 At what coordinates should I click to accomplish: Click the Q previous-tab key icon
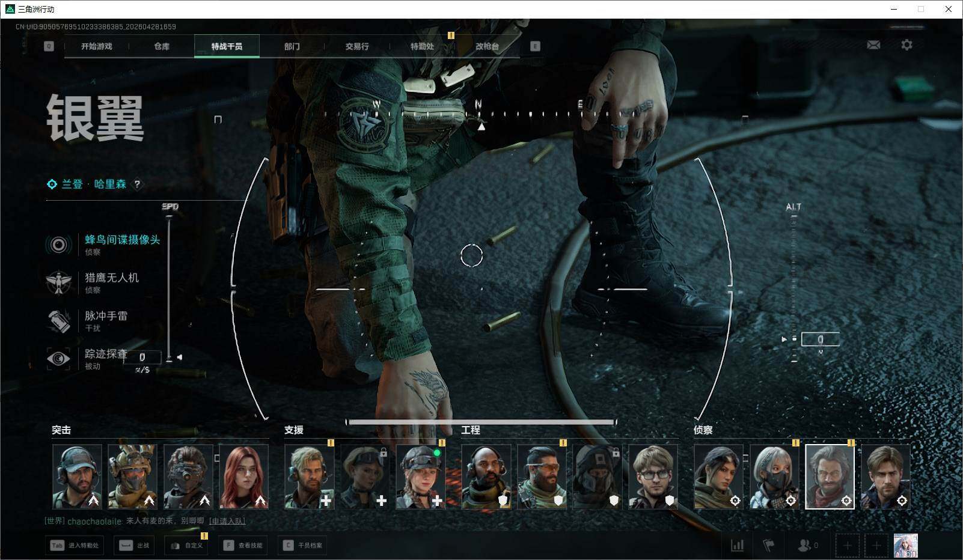tap(49, 46)
